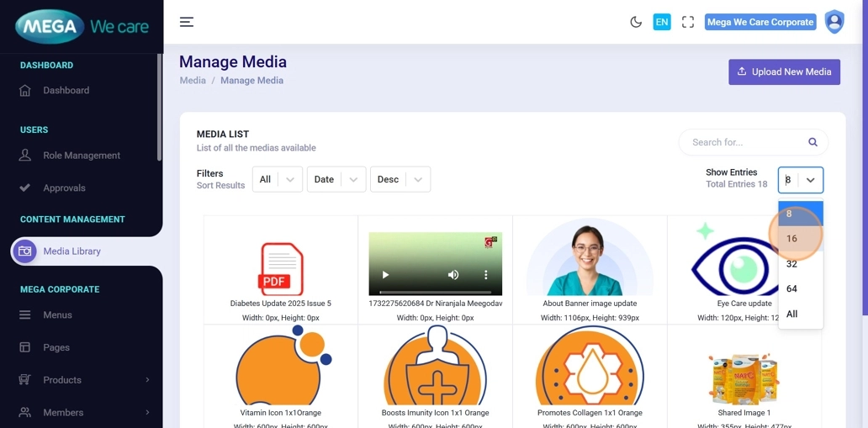Screen dimensions: 868x428
Task: Switch to dark mode with moon icon
Action: 636,22
